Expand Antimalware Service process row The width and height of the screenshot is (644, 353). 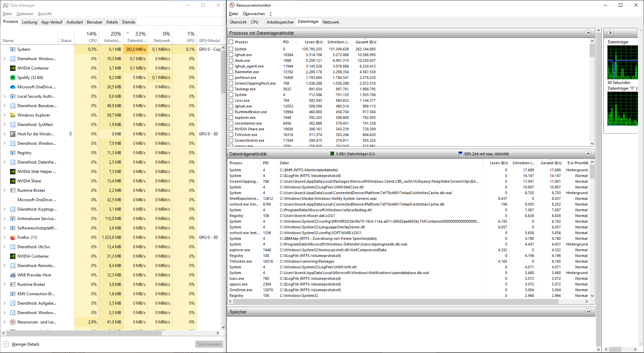5,219
